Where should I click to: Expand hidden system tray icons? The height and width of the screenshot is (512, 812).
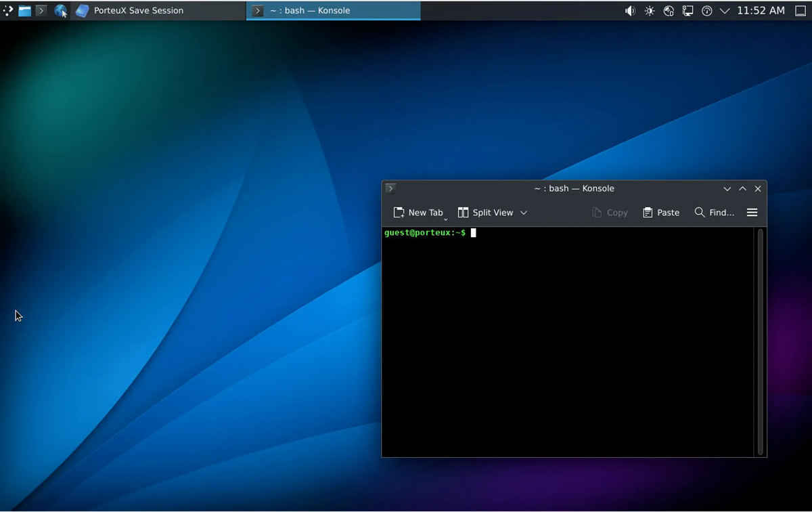tap(725, 11)
